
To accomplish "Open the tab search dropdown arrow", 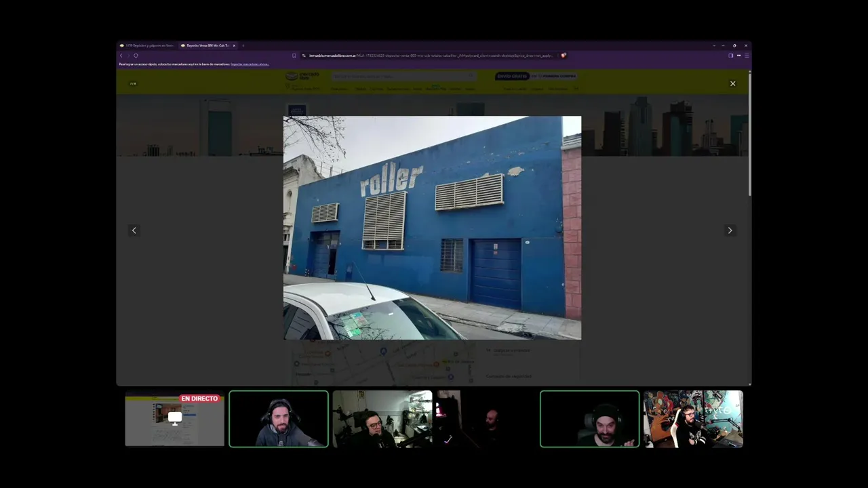I will tap(713, 45).
